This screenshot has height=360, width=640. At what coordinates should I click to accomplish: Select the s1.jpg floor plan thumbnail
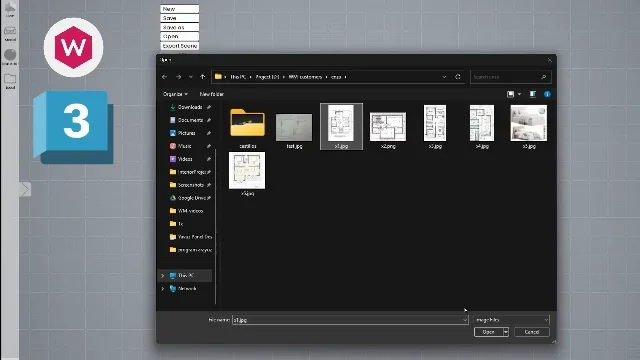pyautogui.click(x=341, y=123)
